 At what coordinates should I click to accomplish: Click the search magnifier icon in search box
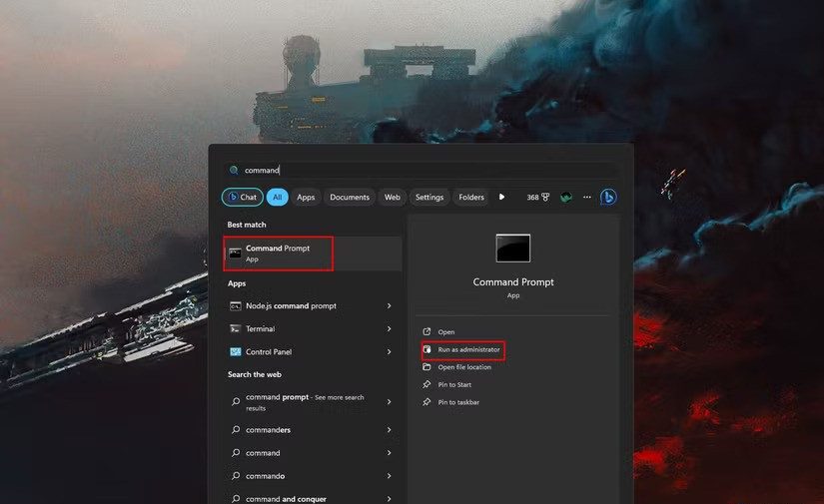234,170
